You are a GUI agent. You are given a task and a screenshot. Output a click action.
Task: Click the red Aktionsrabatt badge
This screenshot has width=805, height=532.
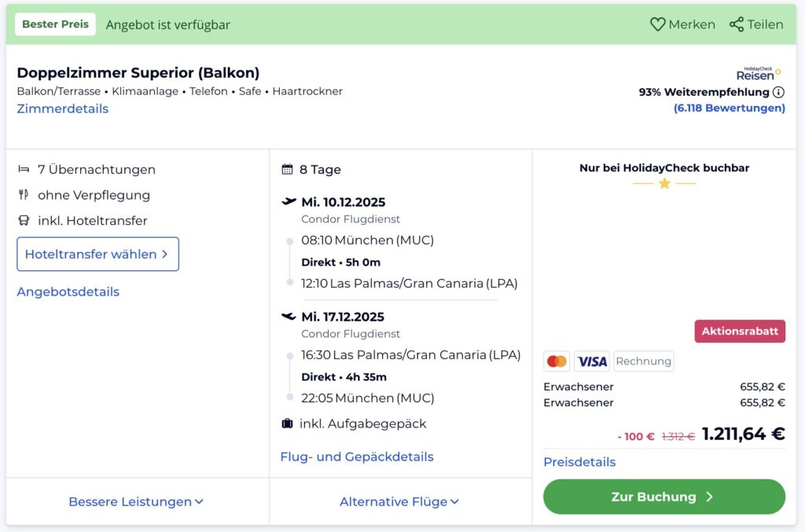click(x=739, y=331)
